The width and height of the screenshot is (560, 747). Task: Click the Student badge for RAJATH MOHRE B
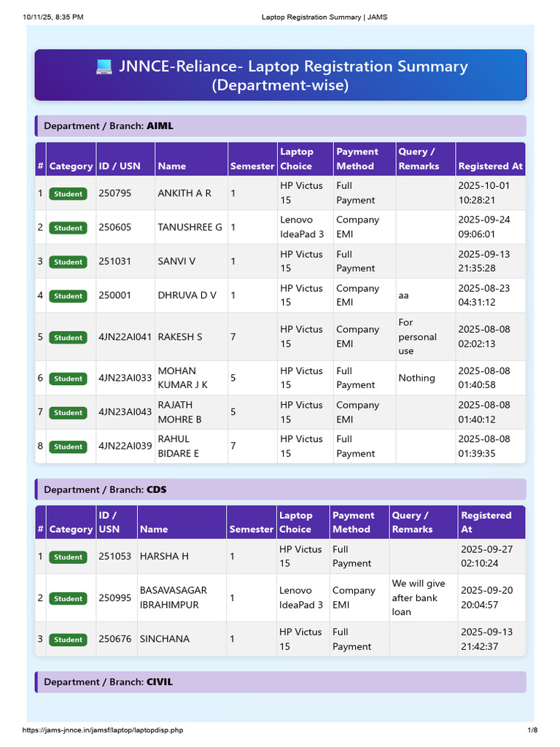coord(68,413)
